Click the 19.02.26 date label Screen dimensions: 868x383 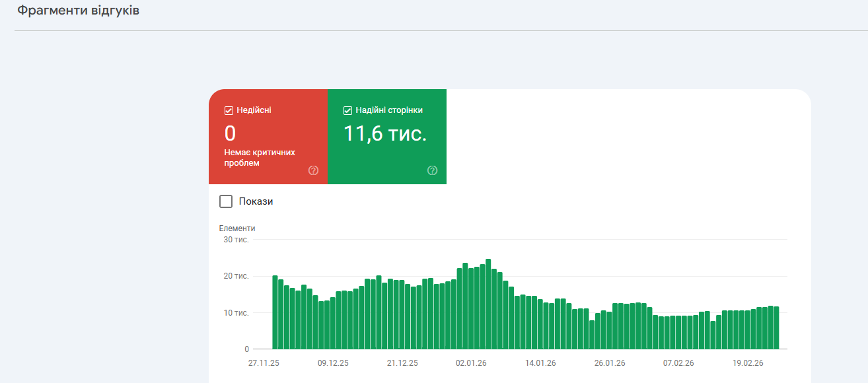(748, 363)
